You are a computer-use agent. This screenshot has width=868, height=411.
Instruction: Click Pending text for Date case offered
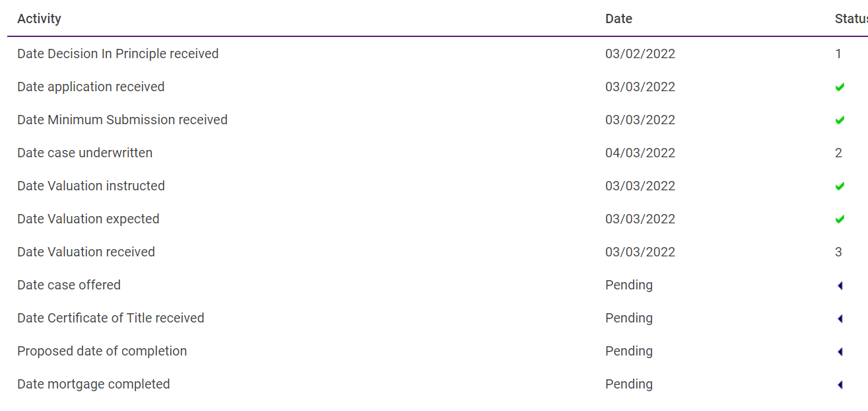[x=629, y=285]
